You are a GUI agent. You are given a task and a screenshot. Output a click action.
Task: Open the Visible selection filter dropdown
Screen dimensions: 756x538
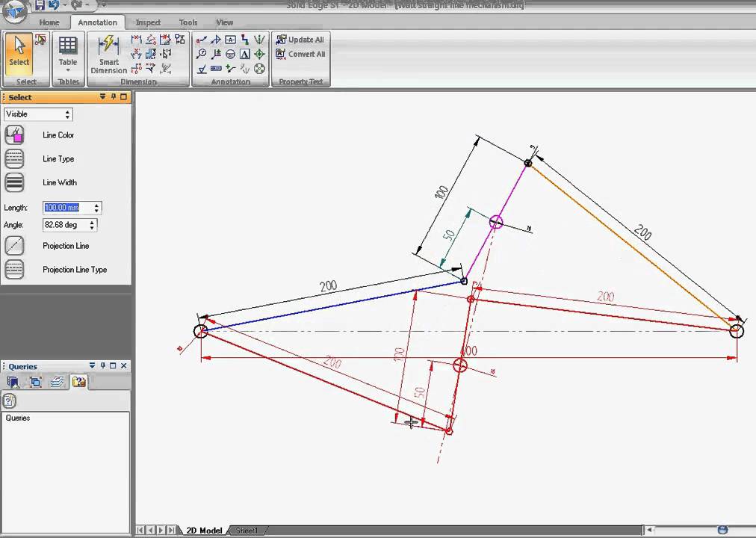[66, 114]
